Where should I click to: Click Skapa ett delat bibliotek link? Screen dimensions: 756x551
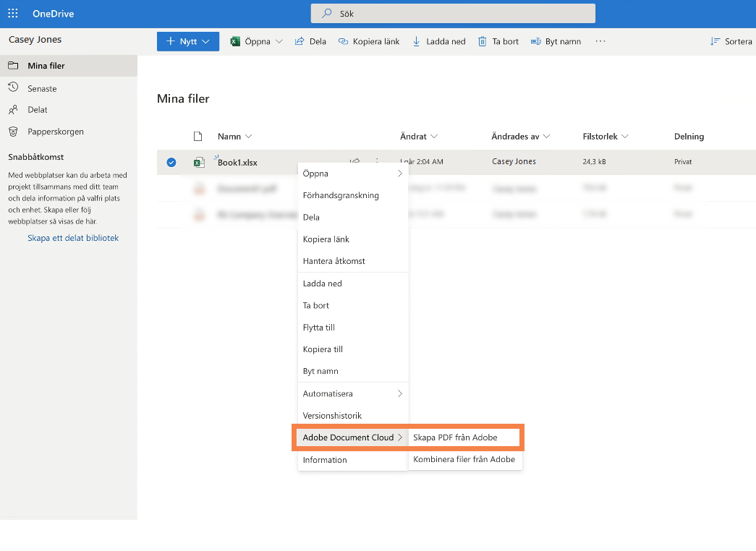[73, 238]
